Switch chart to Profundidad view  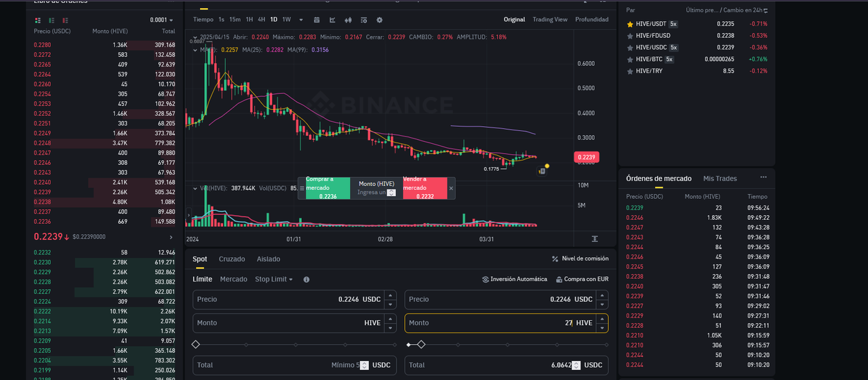592,20
